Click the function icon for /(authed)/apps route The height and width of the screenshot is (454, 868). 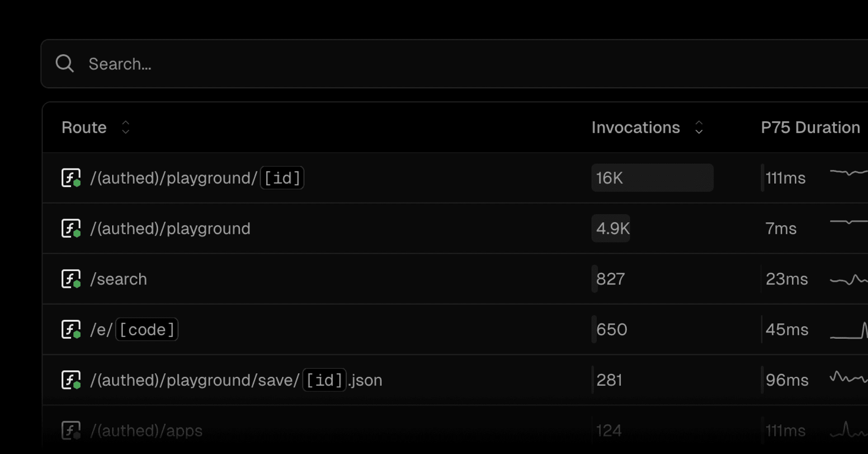click(71, 431)
